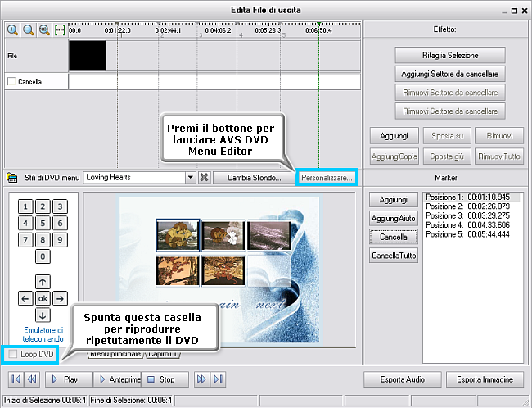Screen dimensions: 532x408
Task: Click the Anteprima preview button
Action: (117, 379)
